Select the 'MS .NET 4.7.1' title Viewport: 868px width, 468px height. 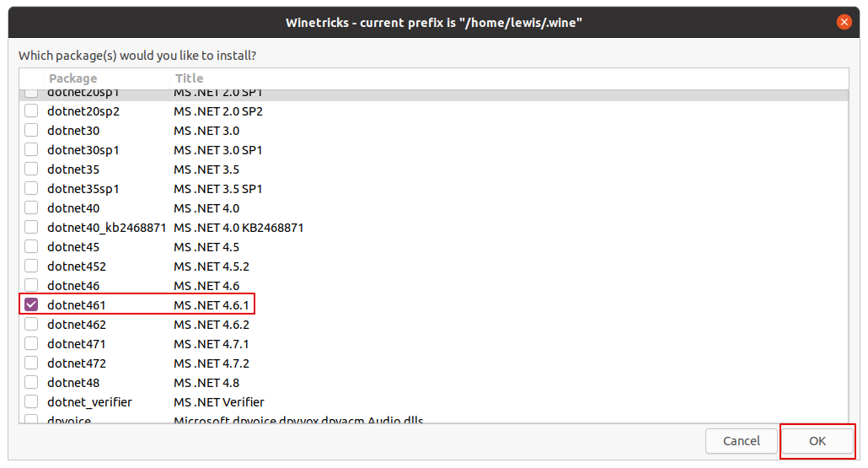pos(212,344)
